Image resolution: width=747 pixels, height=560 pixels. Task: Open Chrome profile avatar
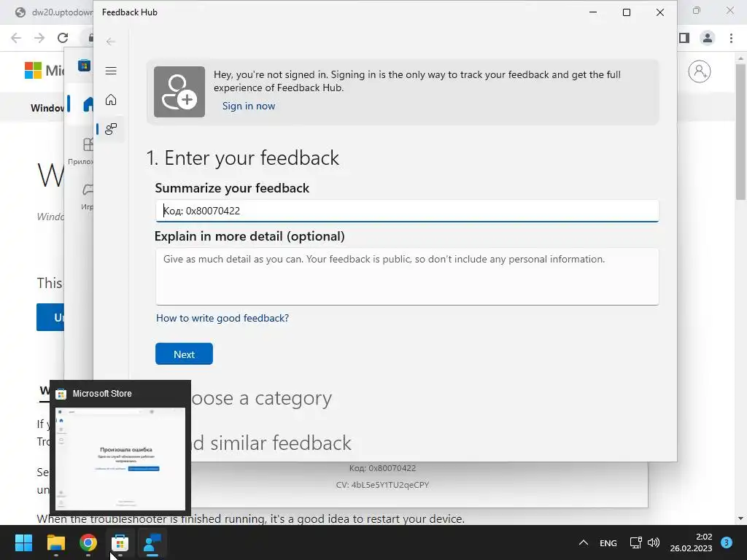[708, 38]
